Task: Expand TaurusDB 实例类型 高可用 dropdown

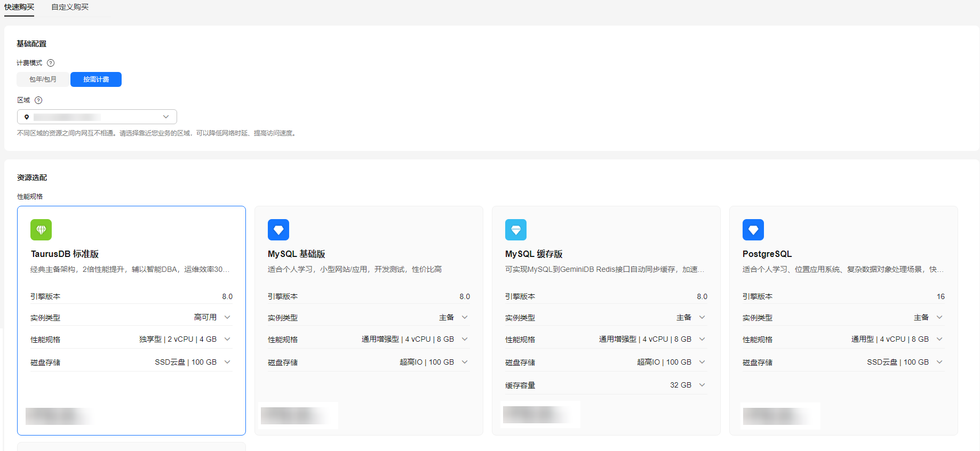Action: 227,317
